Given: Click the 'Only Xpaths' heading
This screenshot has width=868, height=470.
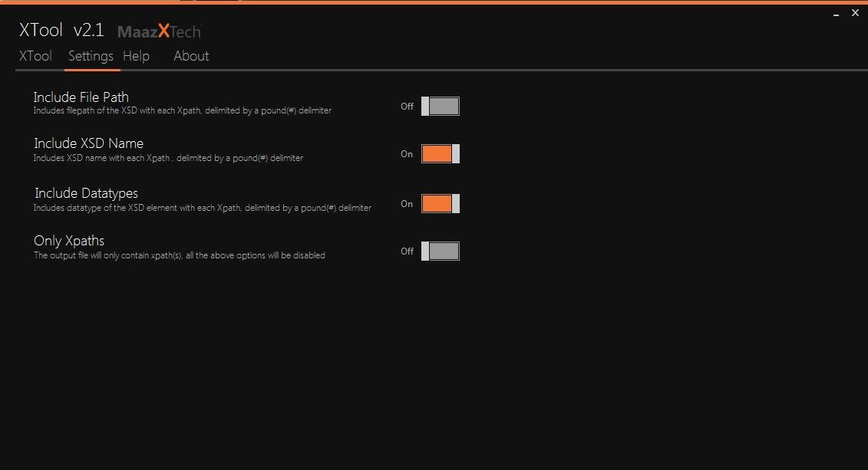Looking at the screenshot, I should coord(69,241).
